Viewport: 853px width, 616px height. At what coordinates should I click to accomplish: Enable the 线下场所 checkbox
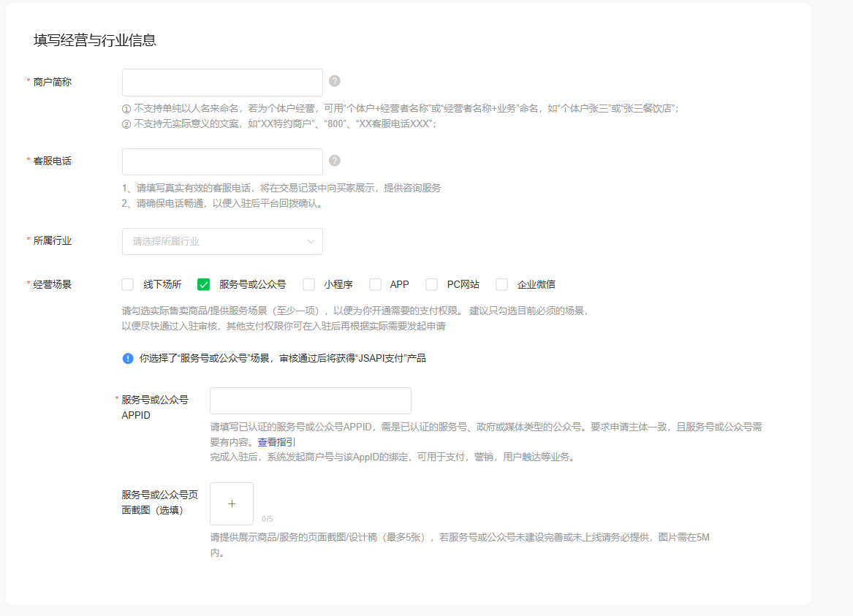[x=128, y=284]
